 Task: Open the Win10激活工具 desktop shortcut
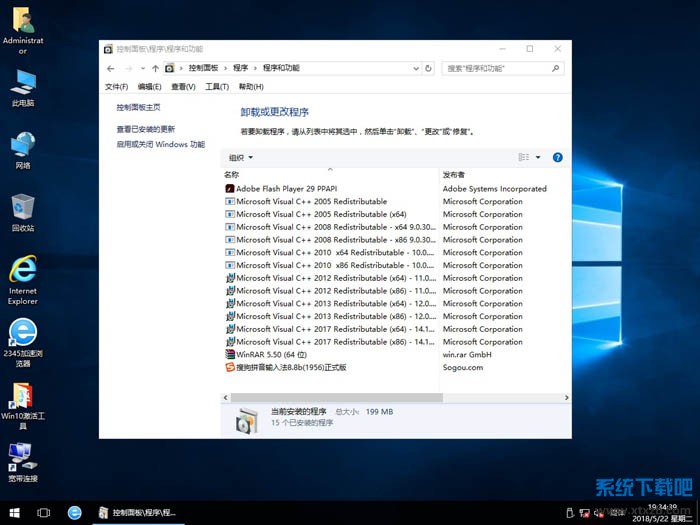tap(23, 405)
